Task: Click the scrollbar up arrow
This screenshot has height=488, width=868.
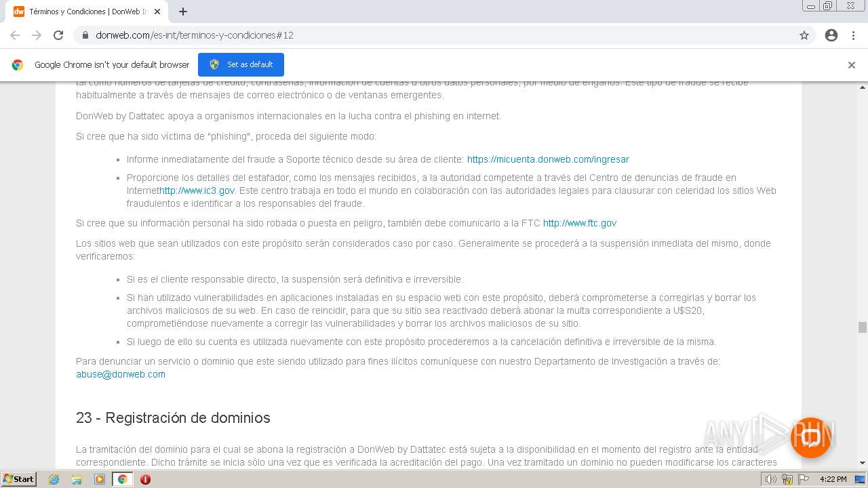Action: click(862, 87)
